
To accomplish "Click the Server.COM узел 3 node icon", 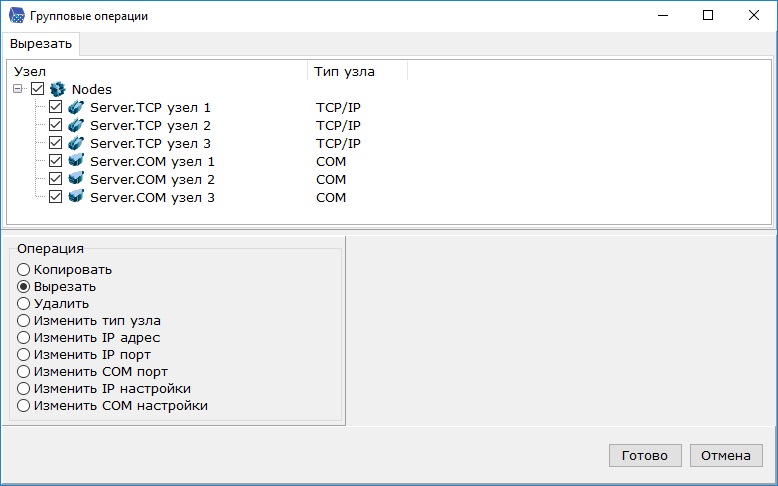I will (76, 197).
